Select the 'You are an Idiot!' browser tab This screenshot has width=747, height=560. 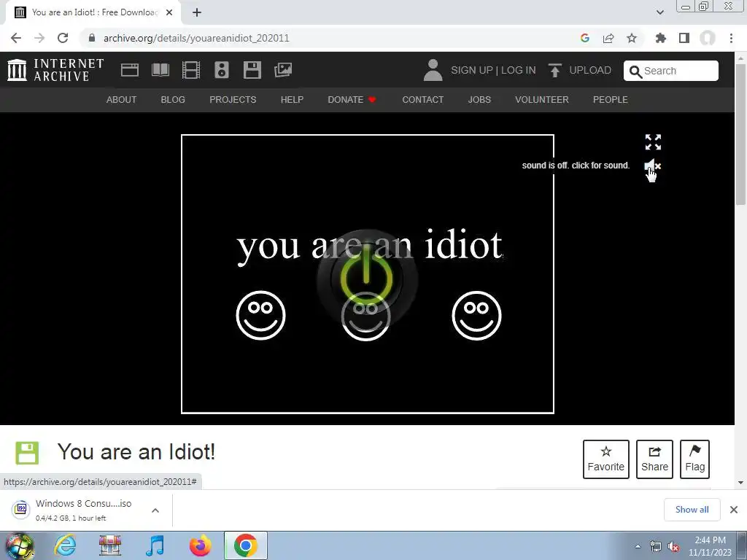pyautogui.click(x=93, y=12)
